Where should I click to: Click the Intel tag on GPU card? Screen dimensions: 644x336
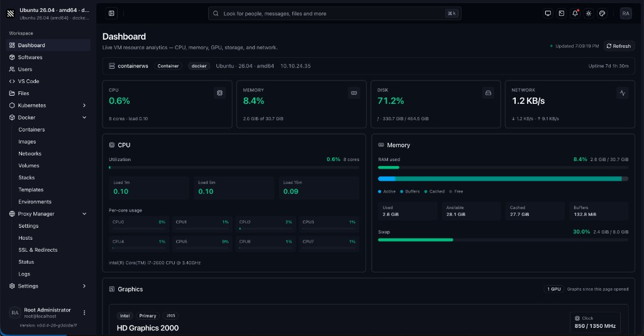[x=125, y=316]
